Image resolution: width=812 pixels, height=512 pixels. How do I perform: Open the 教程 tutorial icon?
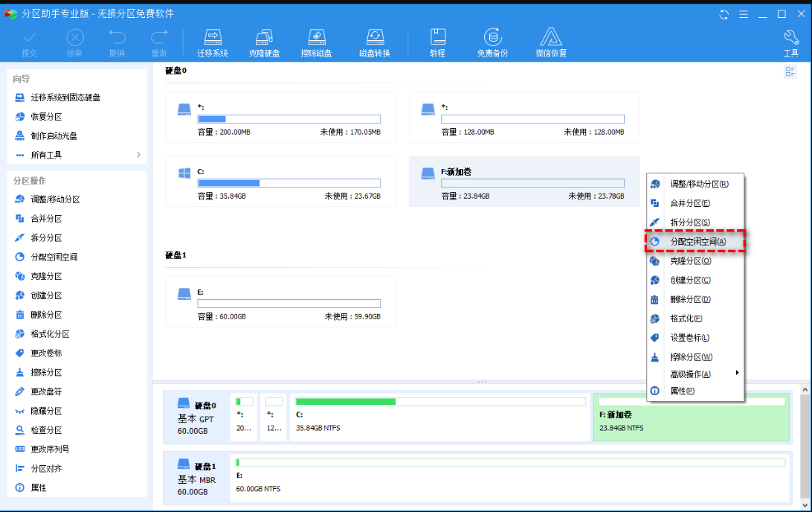click(437, 42)
